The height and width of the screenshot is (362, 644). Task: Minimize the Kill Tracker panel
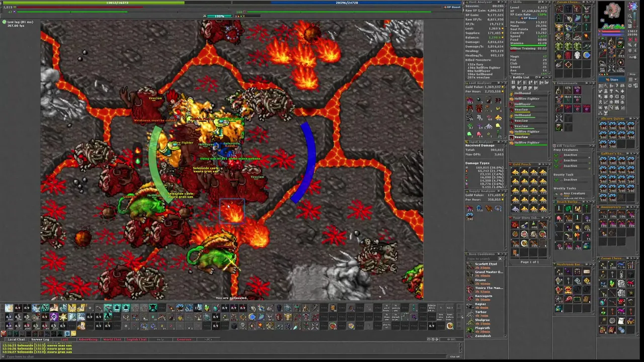[590, 146]
